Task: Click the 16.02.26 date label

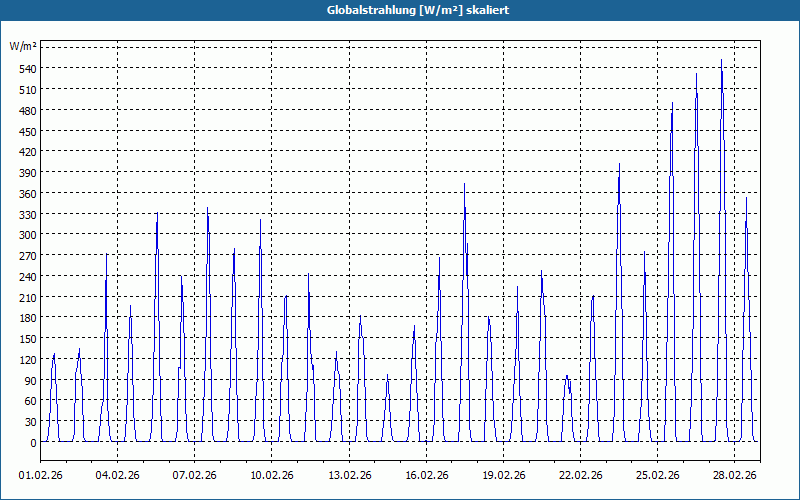Action: pyautogui.click(x=427, y=476)
